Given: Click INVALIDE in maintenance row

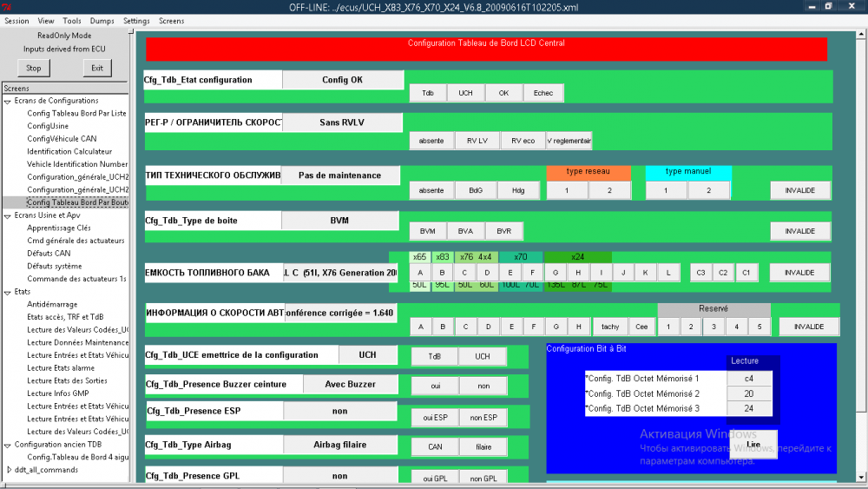Looking at the screenshot, I should pyautogui.click(x=800, y=190).
